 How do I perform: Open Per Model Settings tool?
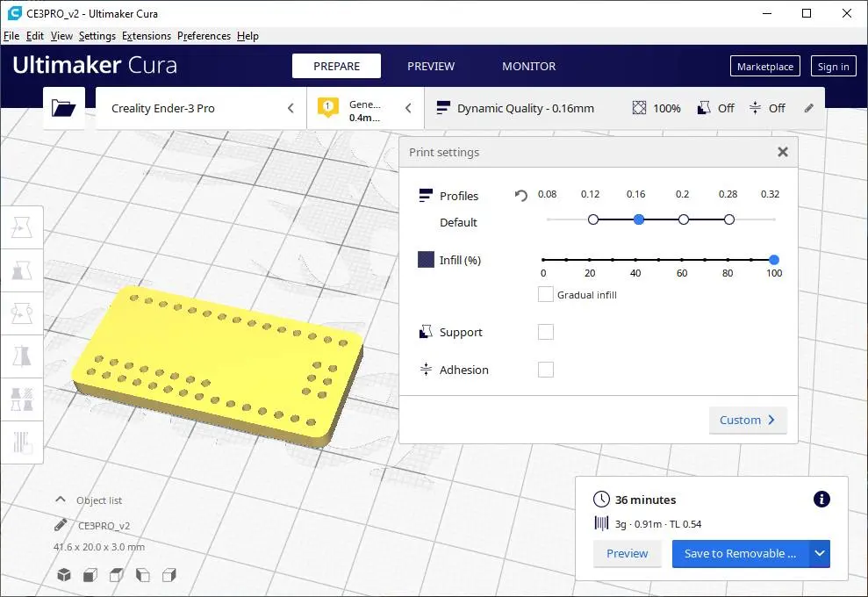coord(22,399)
